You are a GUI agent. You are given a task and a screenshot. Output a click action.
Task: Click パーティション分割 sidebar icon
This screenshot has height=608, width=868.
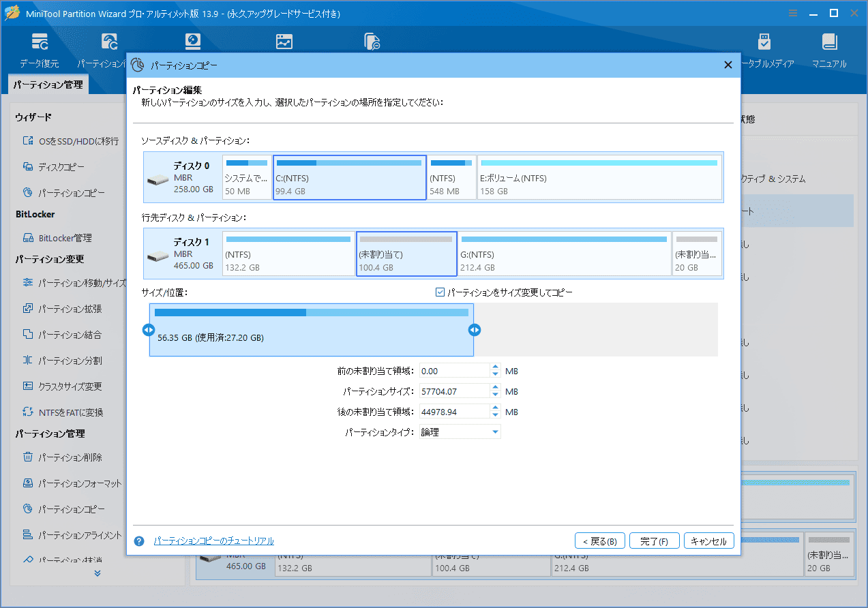point(28,360)
